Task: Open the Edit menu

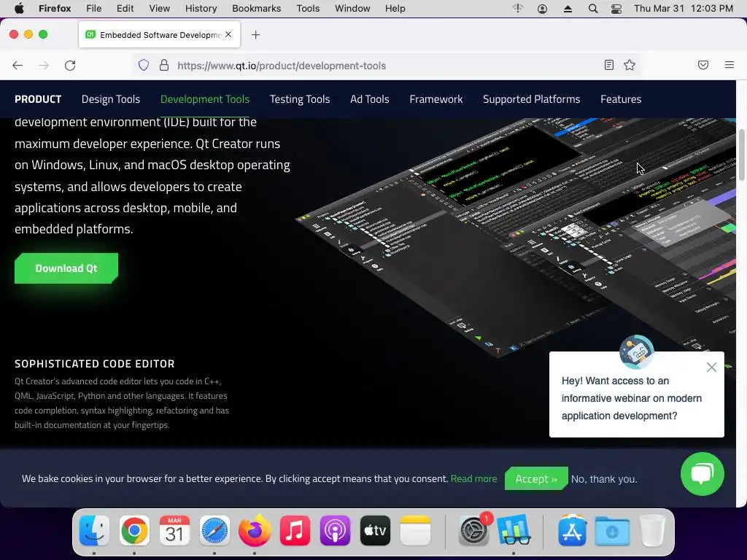Action: click(x=125, y=9)
